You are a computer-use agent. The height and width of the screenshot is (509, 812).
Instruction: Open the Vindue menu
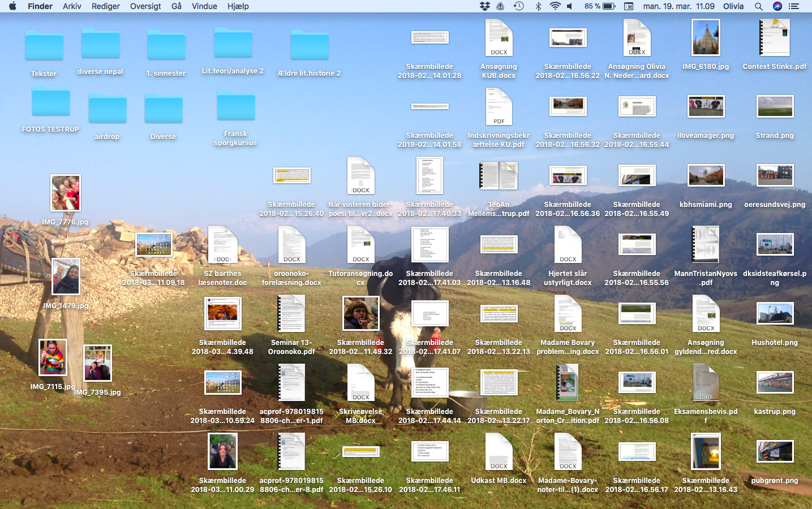coord(204,6)
